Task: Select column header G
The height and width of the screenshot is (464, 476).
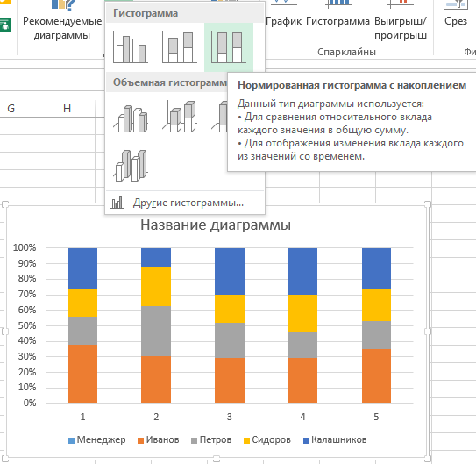Action: [x=11, y=109]
